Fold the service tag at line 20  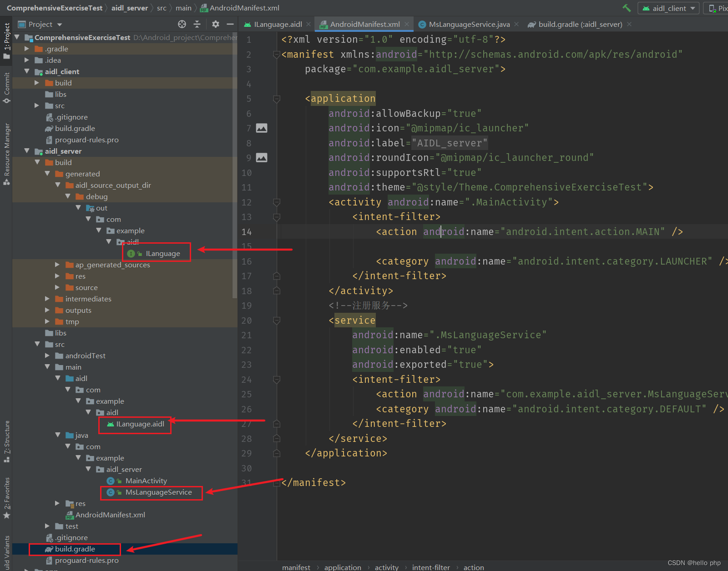click(276, 321)
